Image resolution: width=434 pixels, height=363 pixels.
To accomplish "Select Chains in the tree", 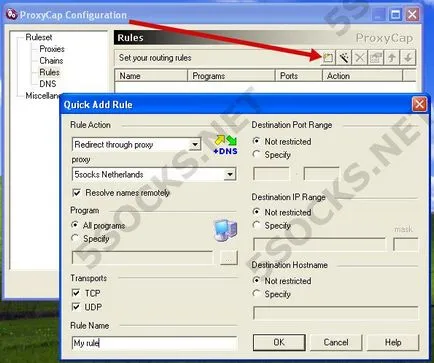I will point(51,61).
